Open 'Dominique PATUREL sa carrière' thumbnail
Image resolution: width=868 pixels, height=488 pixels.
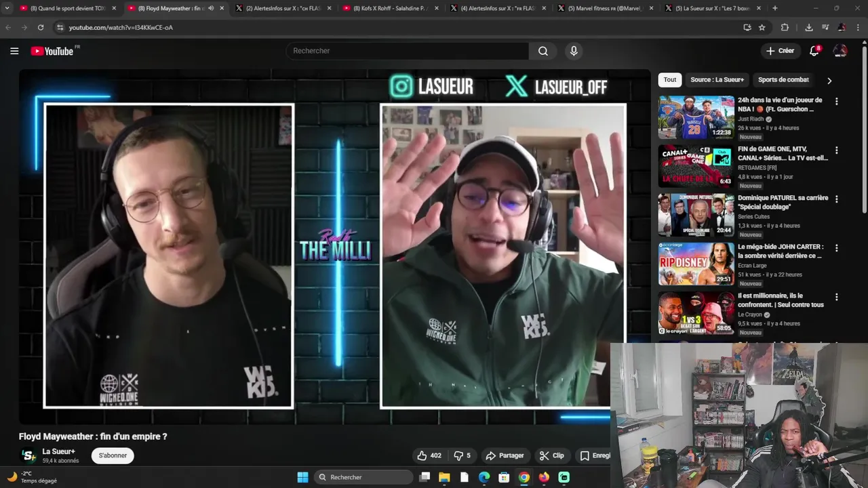tap(696, 215)
